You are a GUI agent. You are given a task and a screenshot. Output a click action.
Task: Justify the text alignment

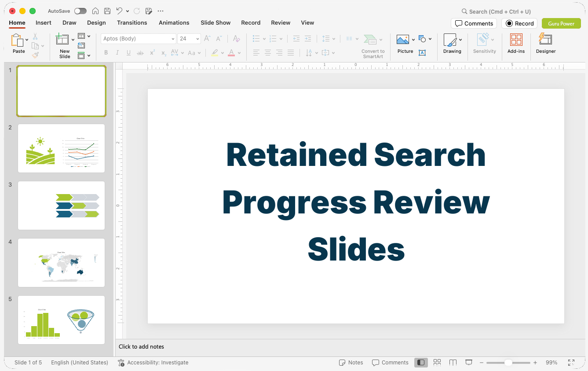click(x=291, y=53)
